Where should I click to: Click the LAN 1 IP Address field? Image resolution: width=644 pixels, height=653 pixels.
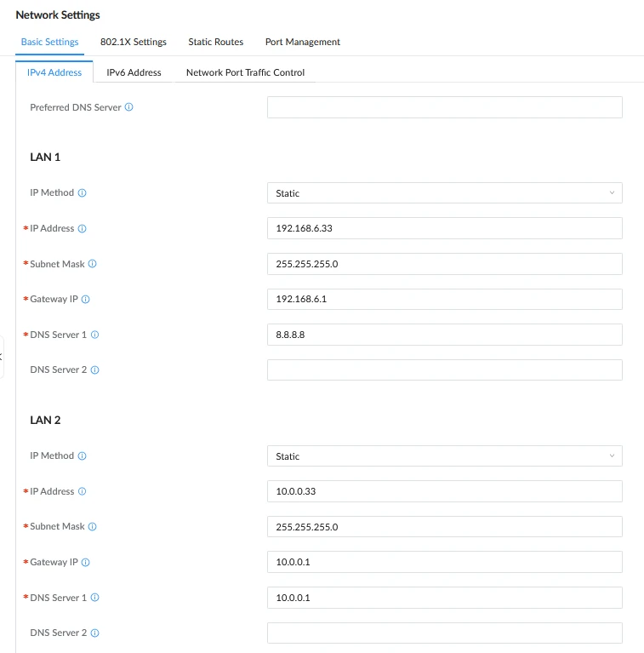click(445, 228)
